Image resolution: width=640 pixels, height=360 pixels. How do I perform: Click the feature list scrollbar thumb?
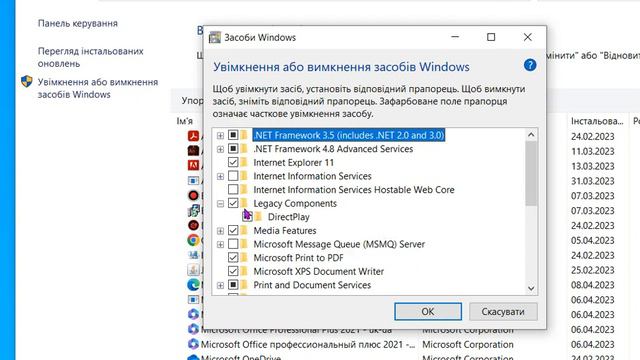tap(531, 173)
